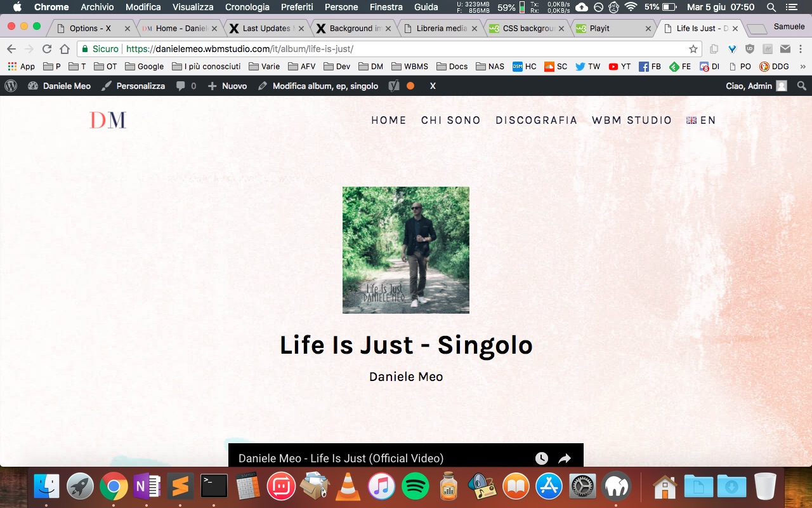812x508 pixels.
Task: Reload the page with the refresh icon
Action: pos(47,49)
